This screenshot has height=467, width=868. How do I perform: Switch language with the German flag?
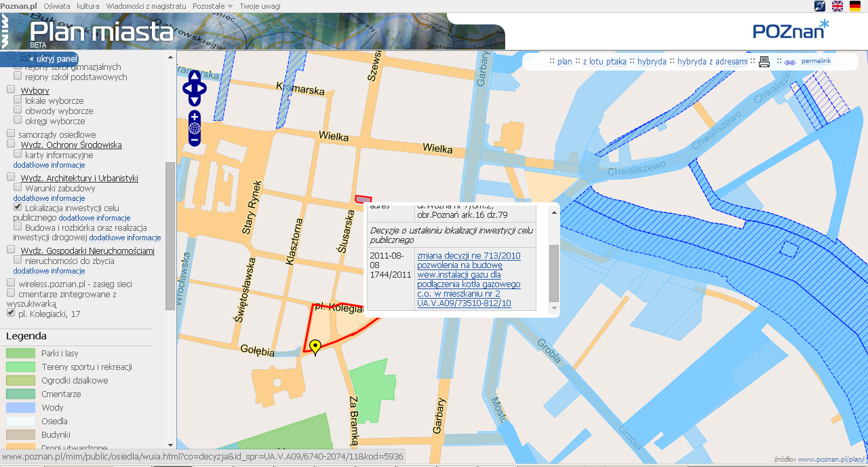point(855,6)
